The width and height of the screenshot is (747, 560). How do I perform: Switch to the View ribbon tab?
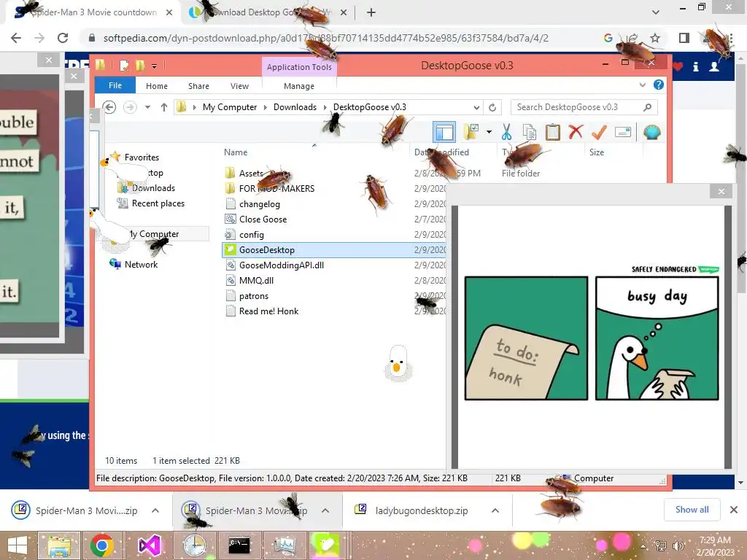pos(239,86)
